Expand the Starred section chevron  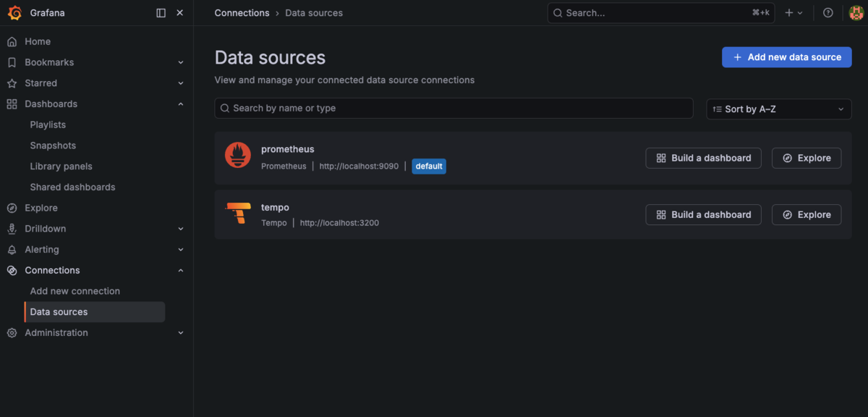pyautogui.click(x=181, y=83)
